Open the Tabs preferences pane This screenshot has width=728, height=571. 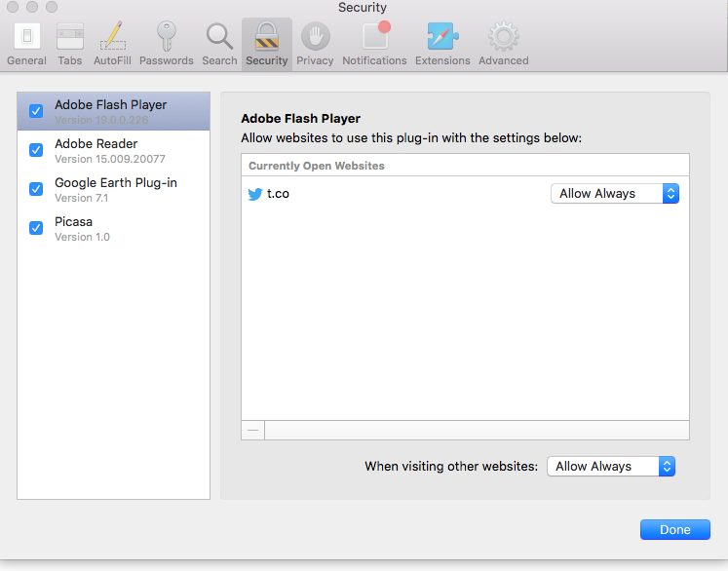(69, 44)
